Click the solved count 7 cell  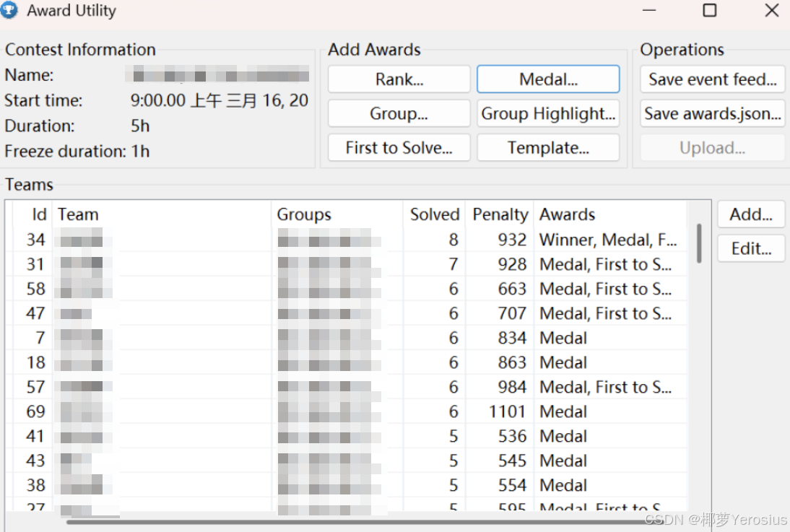point(453,264)
